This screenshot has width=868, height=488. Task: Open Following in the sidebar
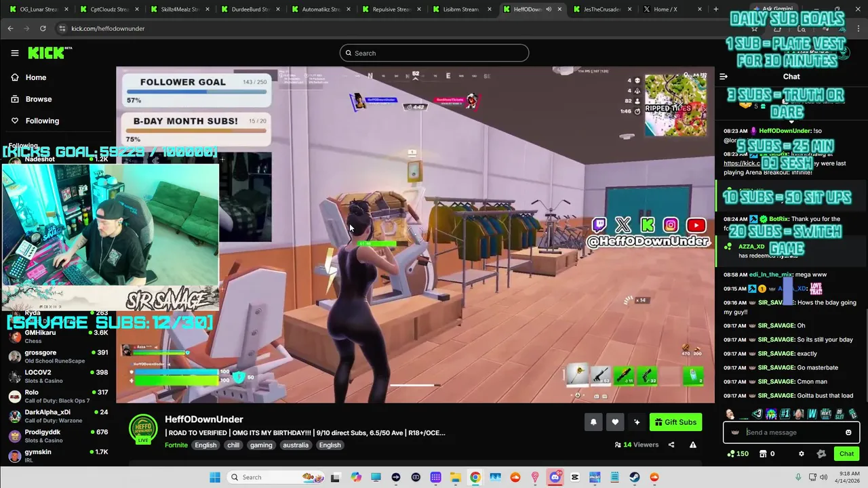pos(42,121)
